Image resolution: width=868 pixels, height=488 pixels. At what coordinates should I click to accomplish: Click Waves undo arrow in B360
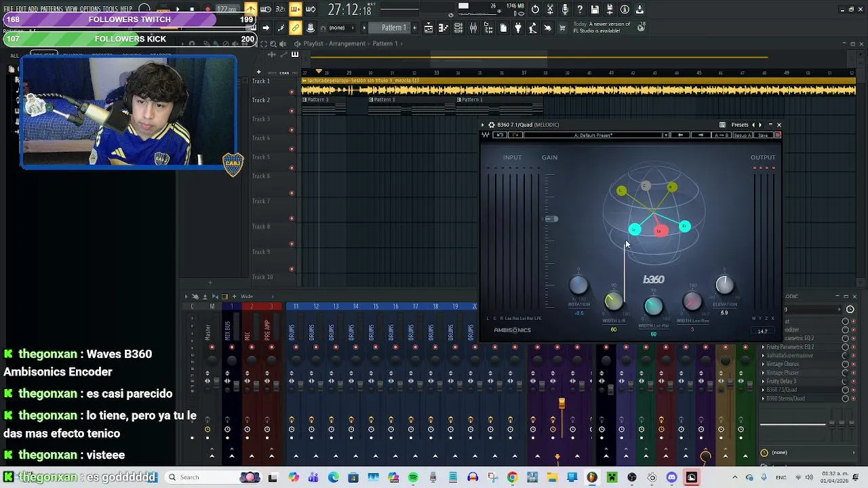point(500,135)
